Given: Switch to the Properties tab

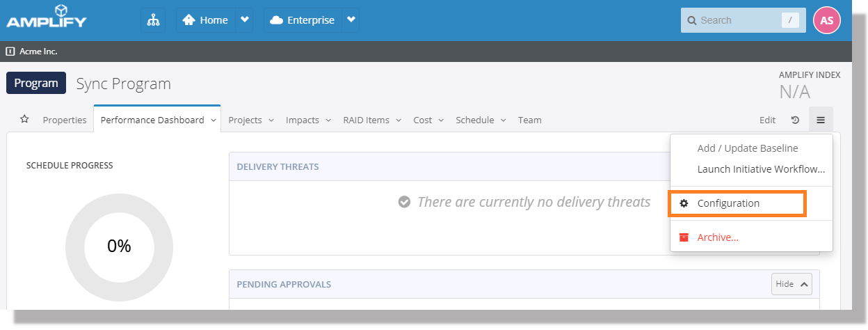Looking at the screenshot, I should [x=65, y=120].
